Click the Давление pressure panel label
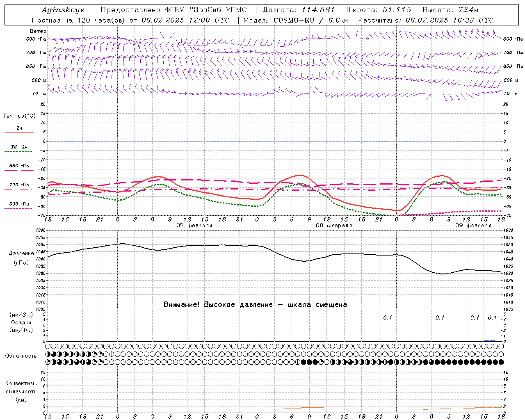Screen dimensions: 525x420 pyautogui.click(x=21, y=253)
